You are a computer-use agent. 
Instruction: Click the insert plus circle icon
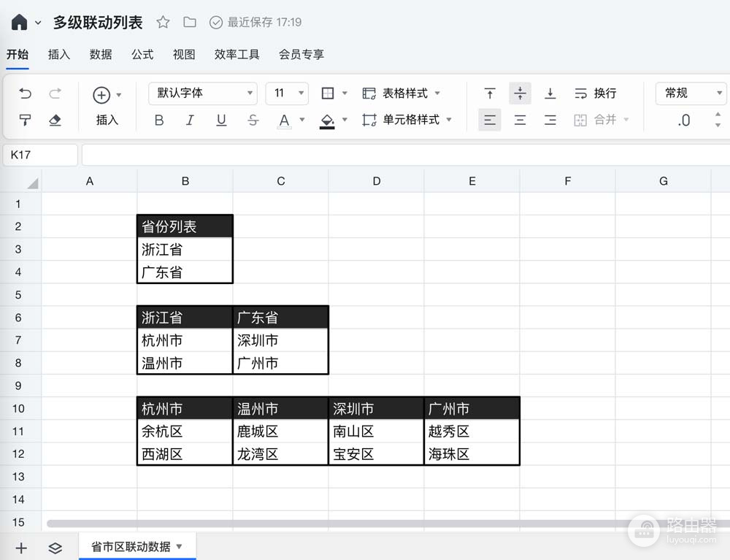tap(101, 95)
